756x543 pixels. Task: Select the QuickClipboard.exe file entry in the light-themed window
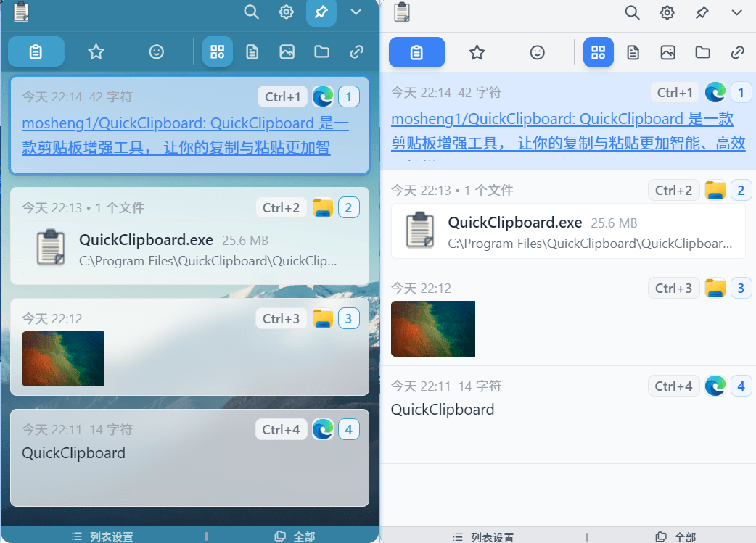click(x=568, y=231)
